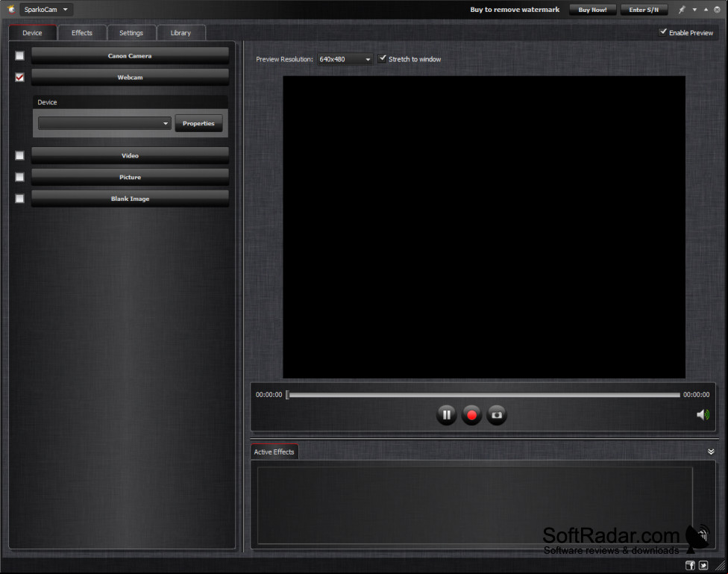Viewport: 728px width, 574px height.
Task: Select the Active Effects tab
Action: (274, 452)
